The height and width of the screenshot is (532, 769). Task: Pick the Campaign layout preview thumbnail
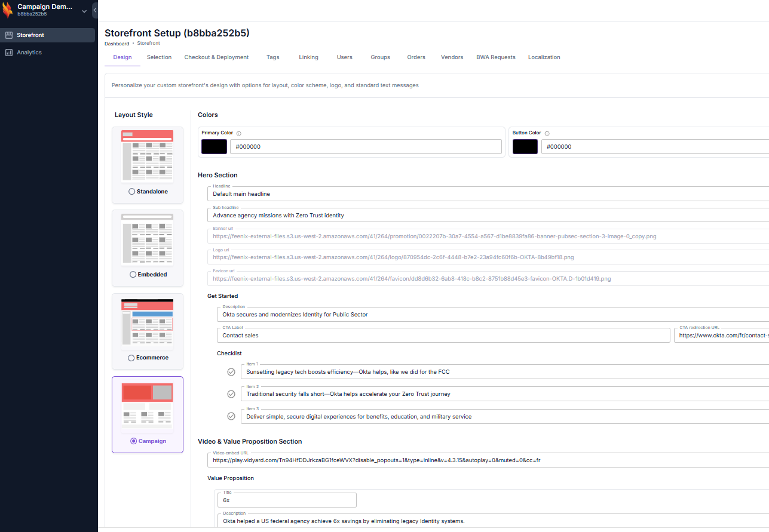pos(147,406)
